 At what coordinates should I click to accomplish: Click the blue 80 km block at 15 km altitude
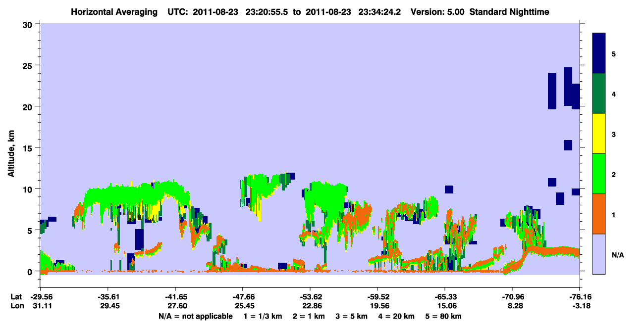point(568,145)
